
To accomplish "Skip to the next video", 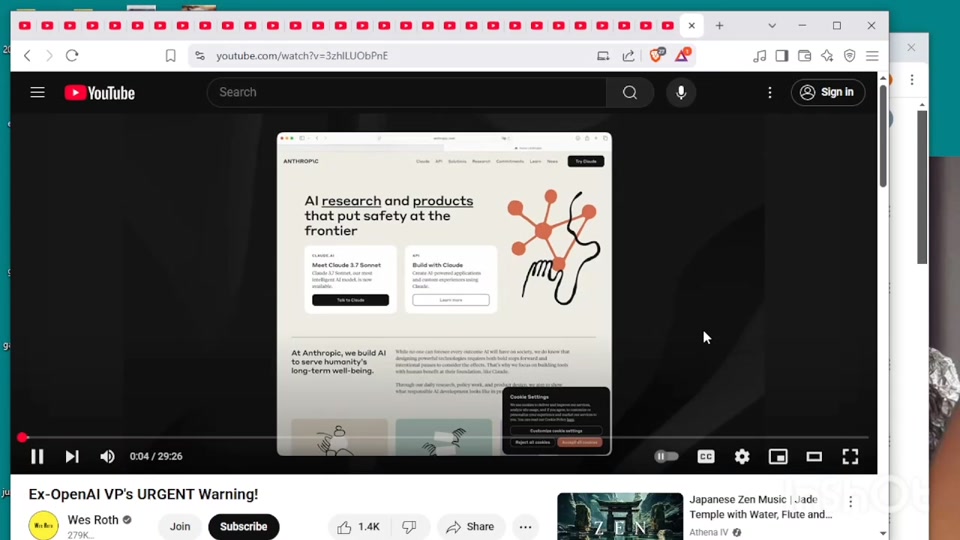I will click(72, 456).
